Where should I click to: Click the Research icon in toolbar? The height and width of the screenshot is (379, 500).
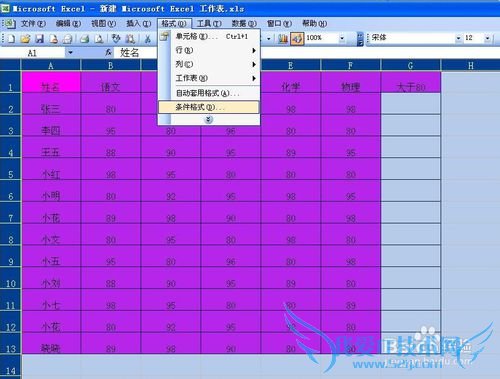click(x=130, y=39)
